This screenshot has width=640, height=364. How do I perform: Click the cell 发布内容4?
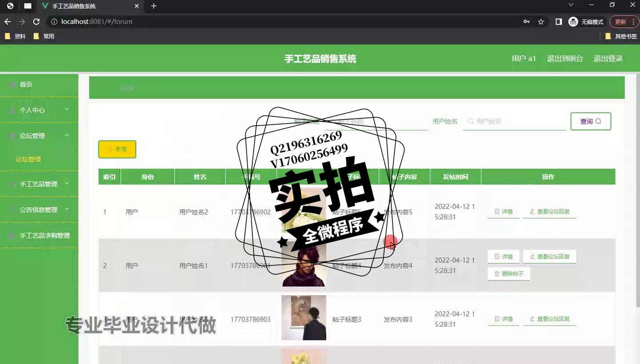click(398, 266)
